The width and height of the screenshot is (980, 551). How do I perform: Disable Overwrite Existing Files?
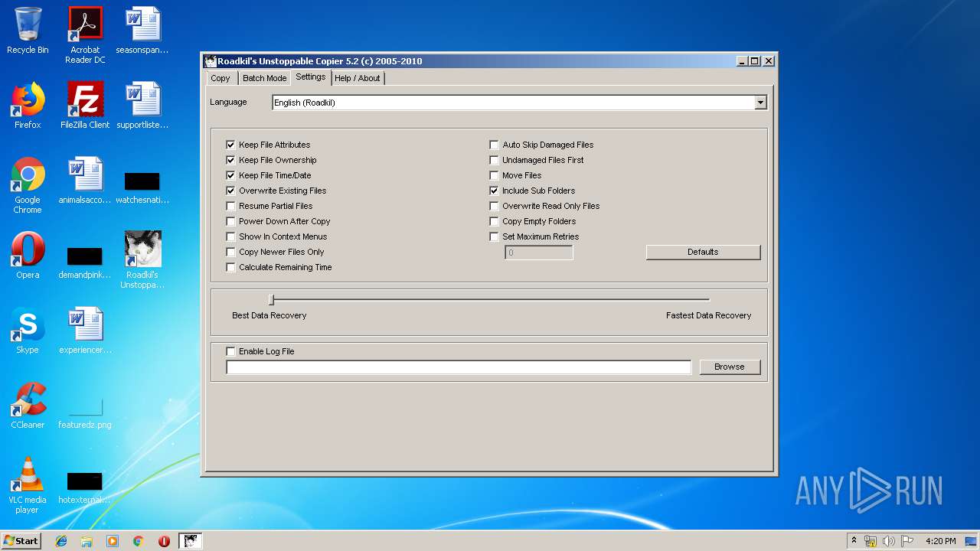[230, 191]
